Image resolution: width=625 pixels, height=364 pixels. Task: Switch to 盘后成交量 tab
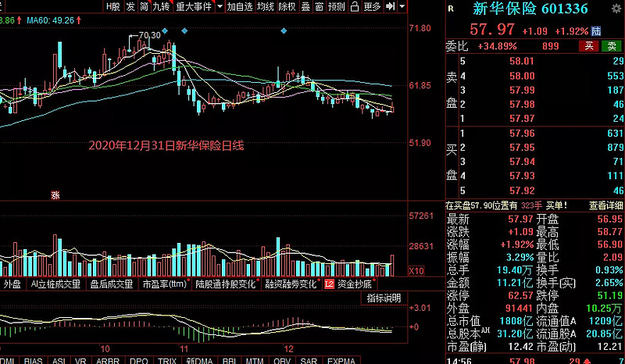pos(111,284)
